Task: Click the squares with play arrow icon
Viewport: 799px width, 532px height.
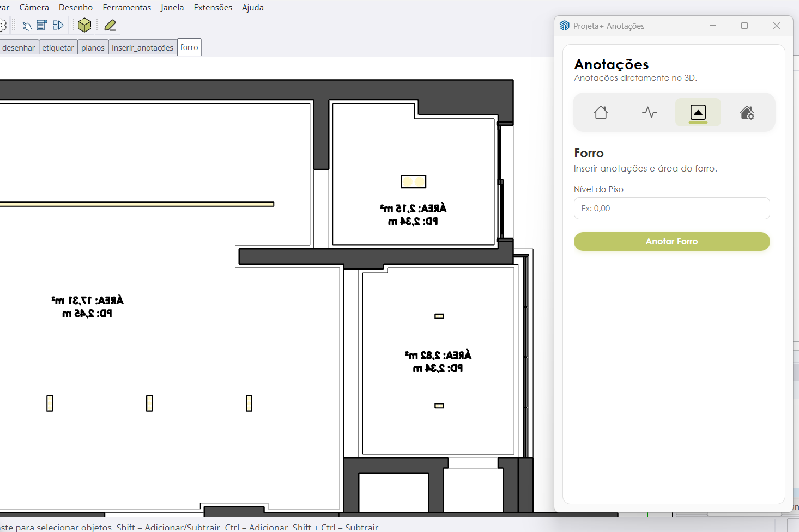Action: 58,25
